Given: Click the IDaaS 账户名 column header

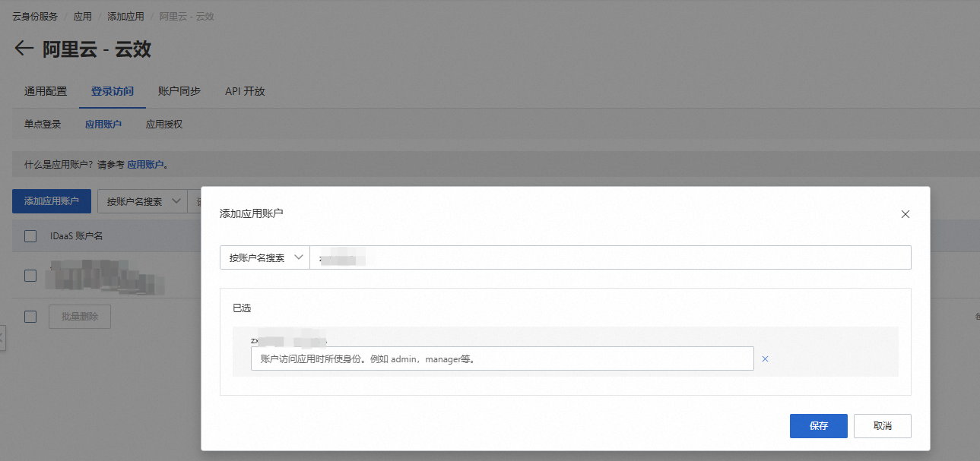Looking at the screenshot, I should pos(77,236).
